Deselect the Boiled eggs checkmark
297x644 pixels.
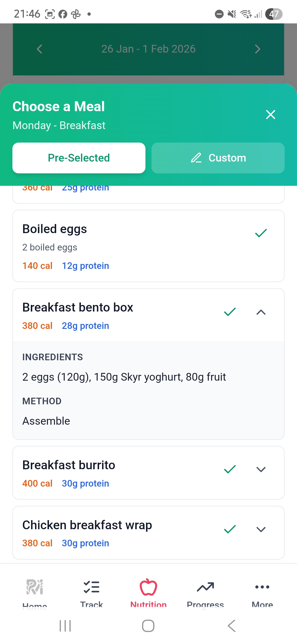click(260, 233)
